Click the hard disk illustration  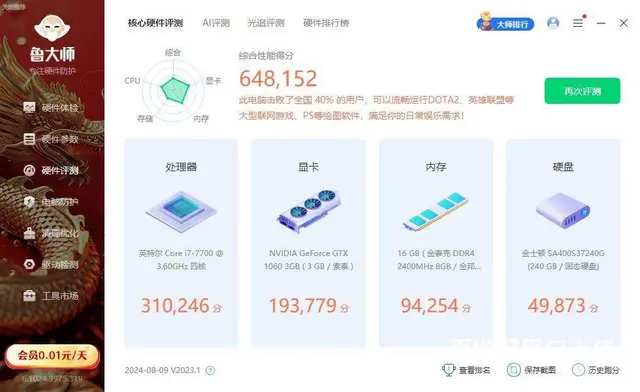point(563,211)
